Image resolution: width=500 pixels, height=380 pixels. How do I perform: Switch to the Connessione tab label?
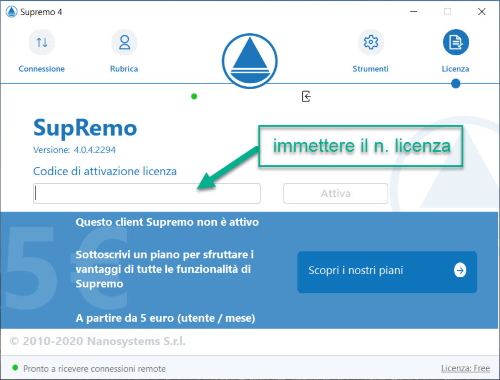[x=42, y=69]
